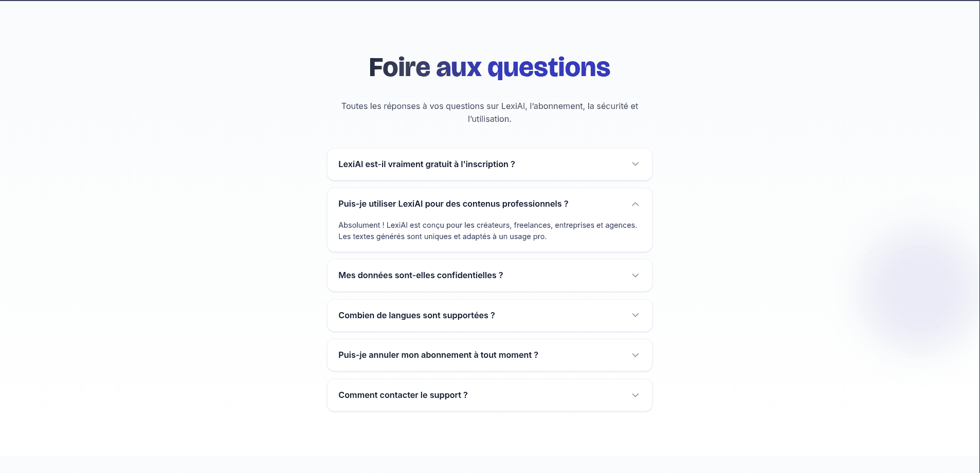This screenshot has height=473, width=980.
Task: Click the chevron on the cancel subscription question
Action: [x=636, y=355]
